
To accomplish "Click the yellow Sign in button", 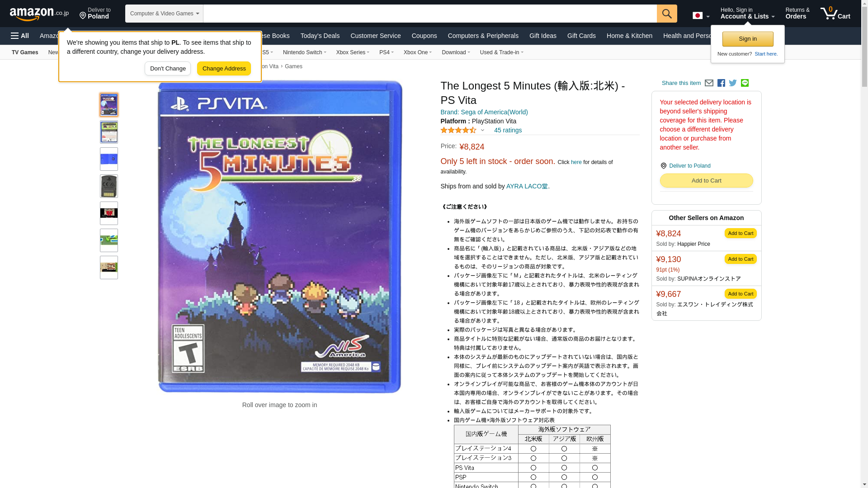I will tap(747, 39).
